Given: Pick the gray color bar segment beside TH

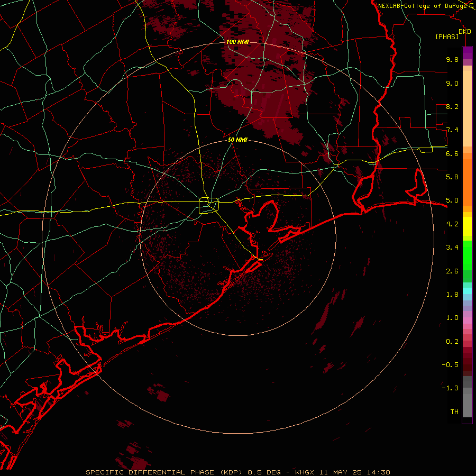Looking at the screenshot, I should click(467, 405).
